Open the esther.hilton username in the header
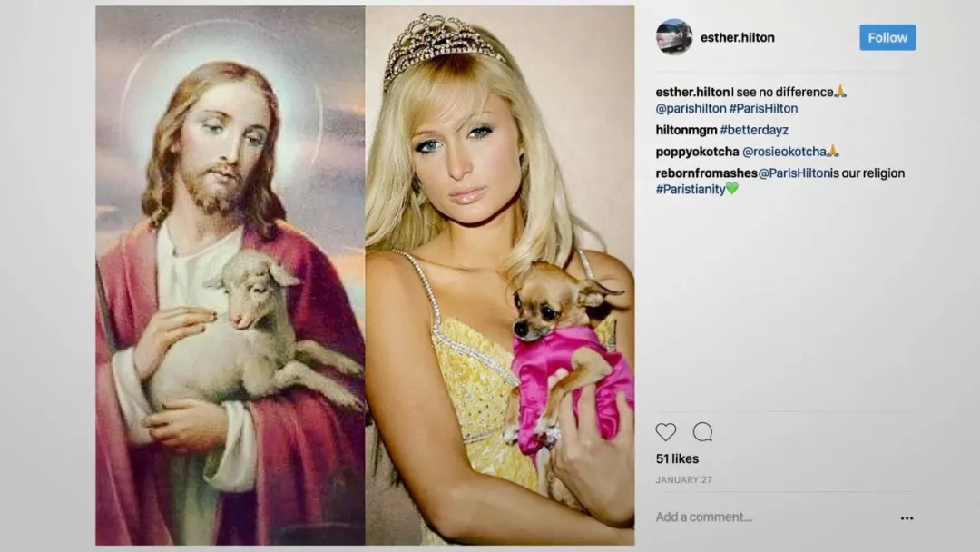The height and width of the screenshot is (552, 980). (x=737, y=38)
